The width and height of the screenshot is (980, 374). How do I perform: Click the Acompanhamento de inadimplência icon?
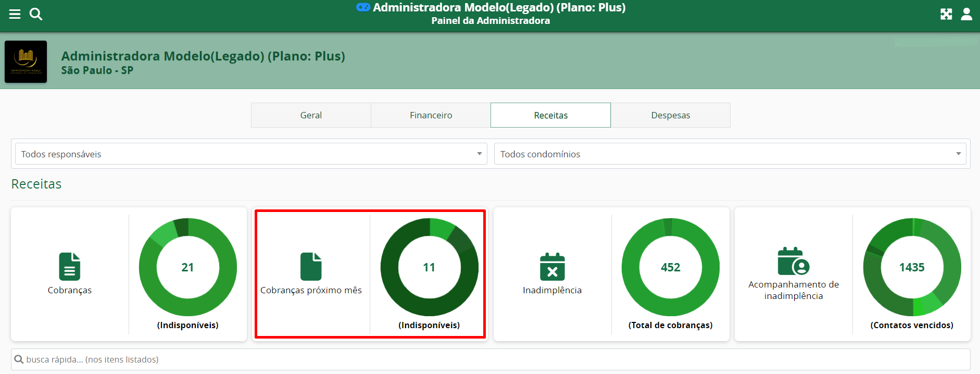coord(793,261)
